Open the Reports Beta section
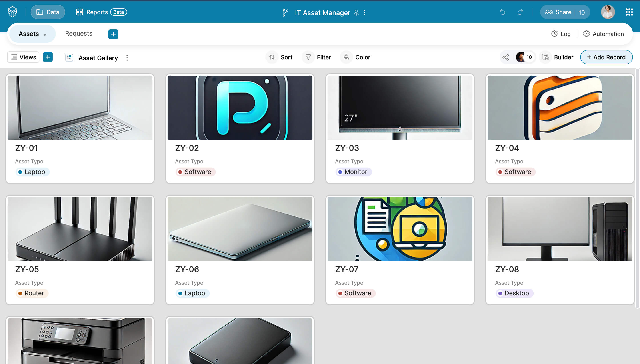 coord(101,12)
